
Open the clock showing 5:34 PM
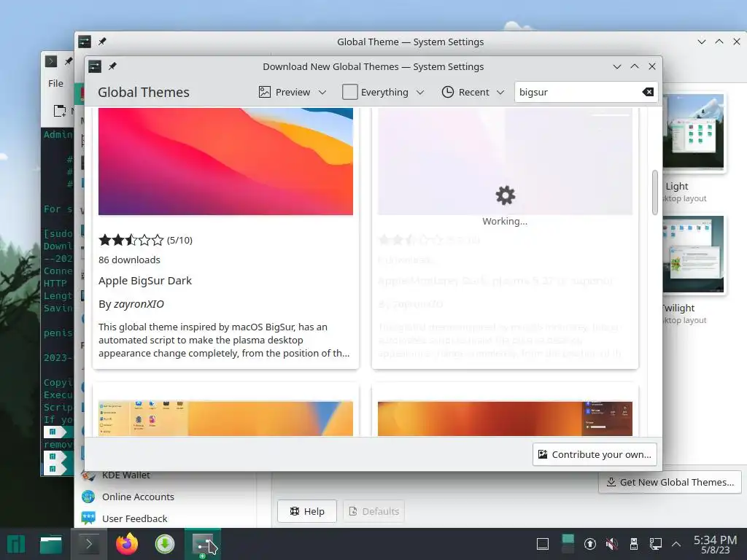coord(715,544)
